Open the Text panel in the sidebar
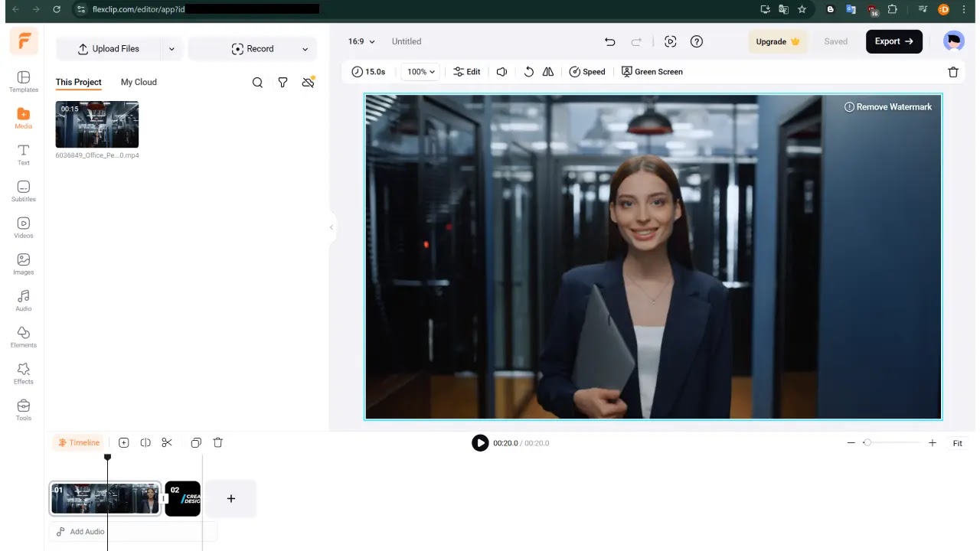This screenshot has width=980, height=551. [24, 155]
